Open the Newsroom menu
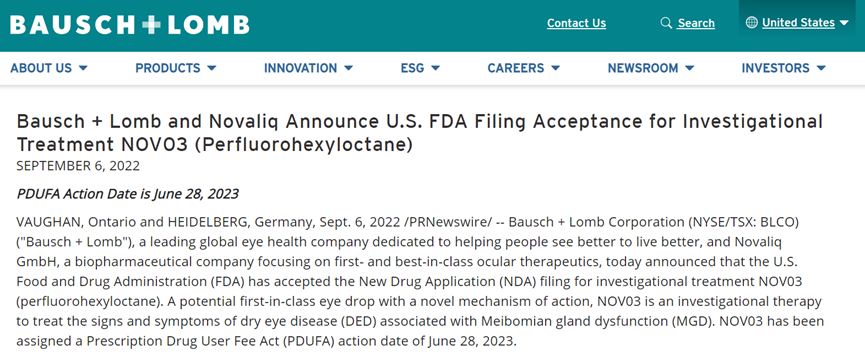 643,68
